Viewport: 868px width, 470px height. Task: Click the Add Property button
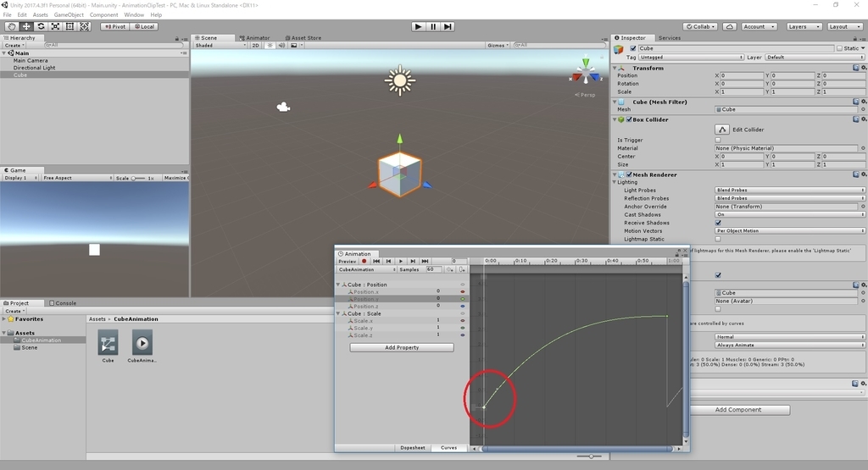pos(402,348)
